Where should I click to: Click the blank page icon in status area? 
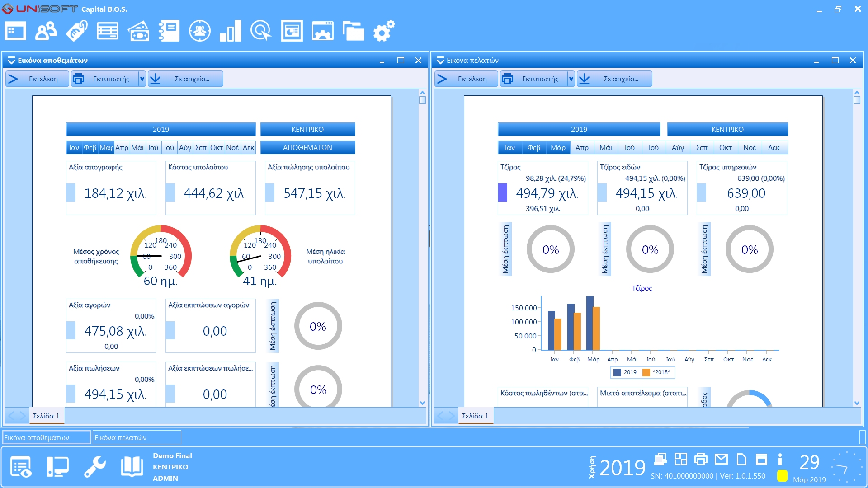(741, 460)
